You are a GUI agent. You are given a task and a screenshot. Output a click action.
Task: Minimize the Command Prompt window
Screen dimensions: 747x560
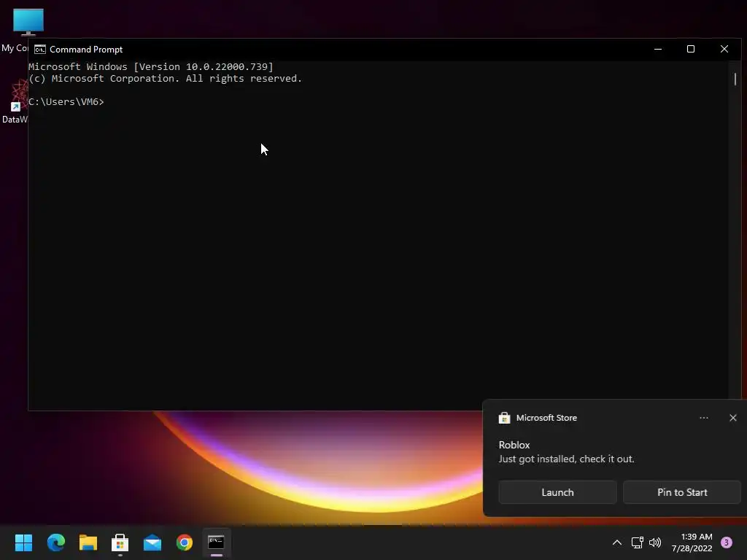click(658, 49)
